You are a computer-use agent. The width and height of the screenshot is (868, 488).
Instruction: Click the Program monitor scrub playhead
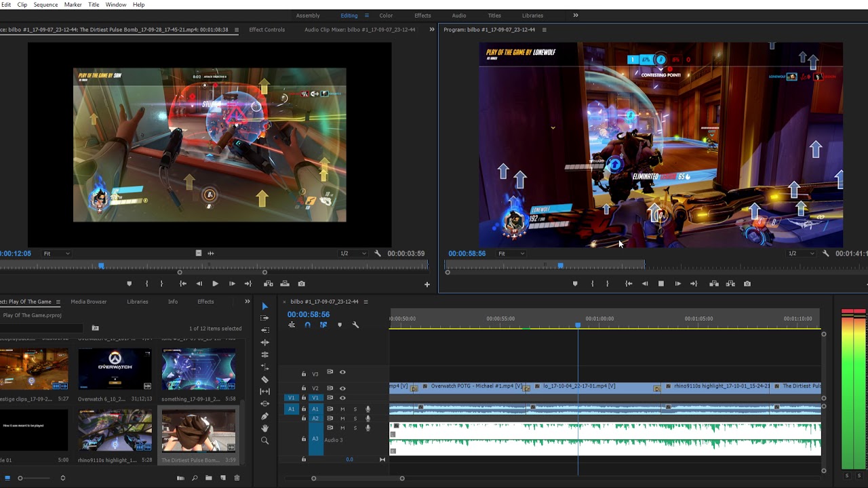[x=560, y=266]
